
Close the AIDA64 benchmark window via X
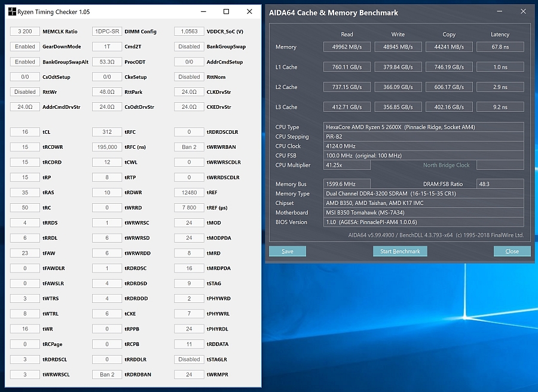(523, 11)
